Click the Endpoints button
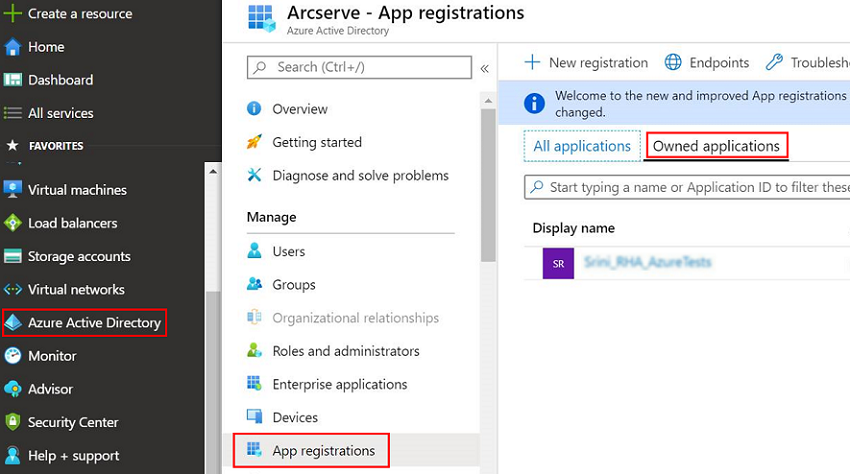 pyautogui.click(x=707, y=62)
